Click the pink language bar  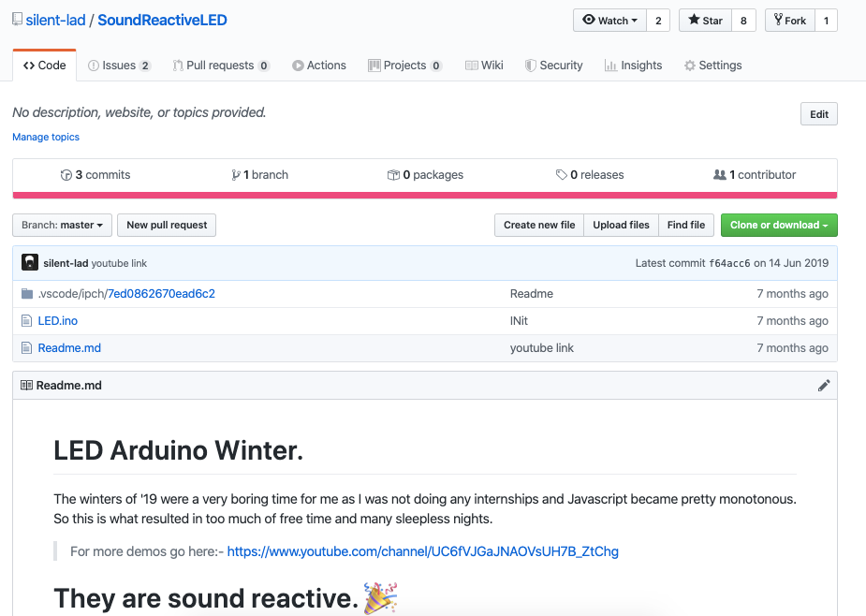point(425,195)
